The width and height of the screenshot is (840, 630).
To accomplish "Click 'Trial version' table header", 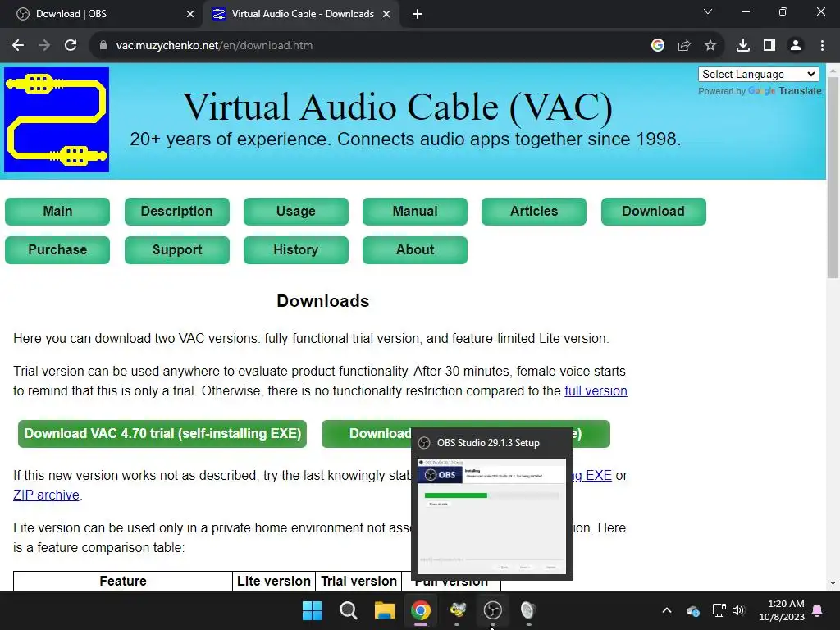I will [359, 582].
